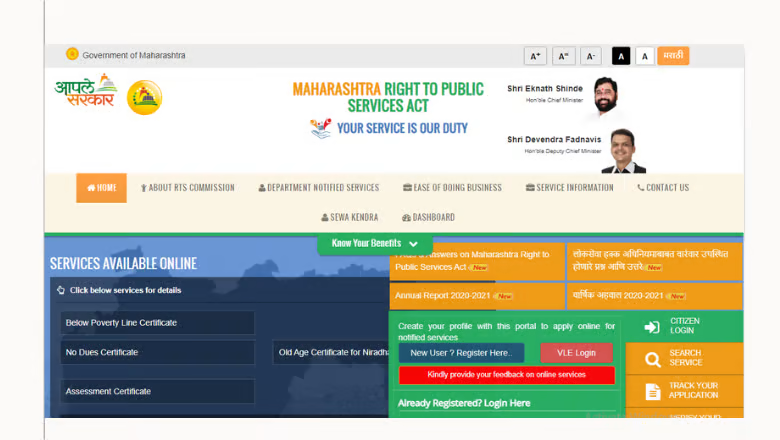The width and height of the screenshot is (780, 440).
Task: Open Assessment Certificate service
Action: coord(157,391)
